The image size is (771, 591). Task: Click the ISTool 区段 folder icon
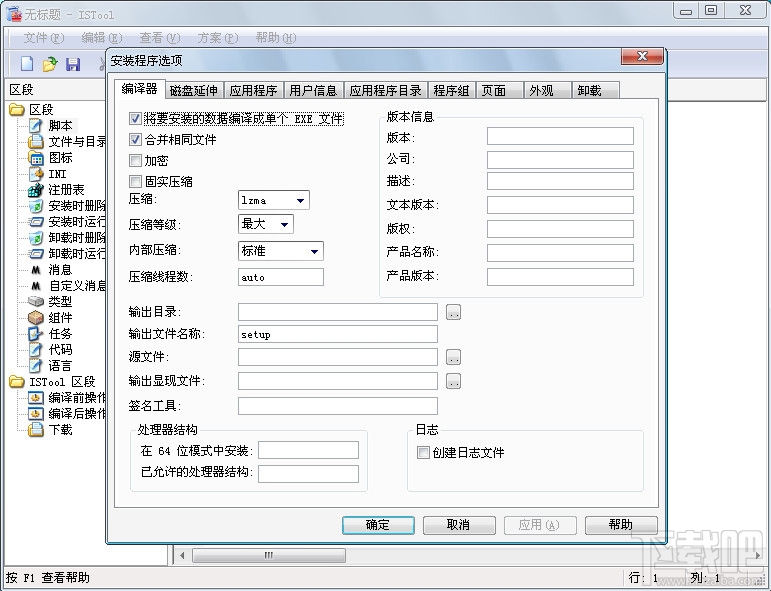pyautogui.click(x=17, y=382)
